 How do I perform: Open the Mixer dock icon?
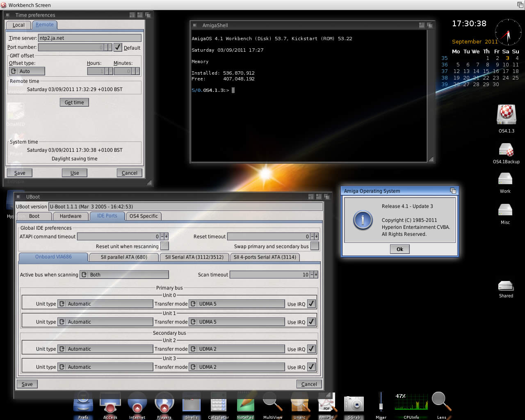[x=381, y=402]
